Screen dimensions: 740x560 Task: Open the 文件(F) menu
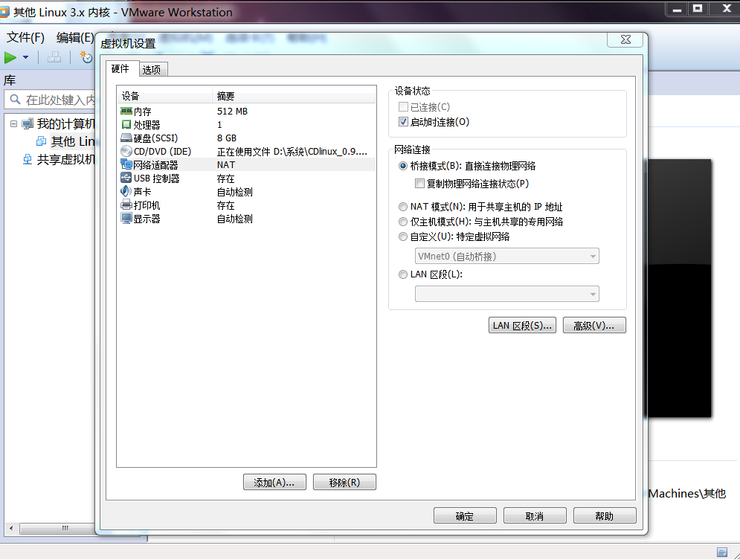[x=25, y=37]
